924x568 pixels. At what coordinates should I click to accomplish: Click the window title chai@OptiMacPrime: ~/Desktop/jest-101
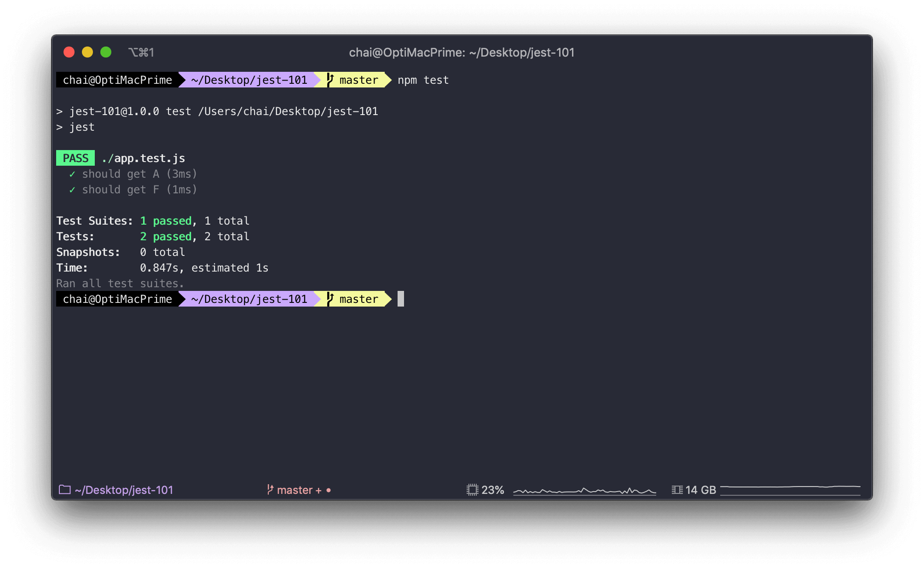(462, 52)
